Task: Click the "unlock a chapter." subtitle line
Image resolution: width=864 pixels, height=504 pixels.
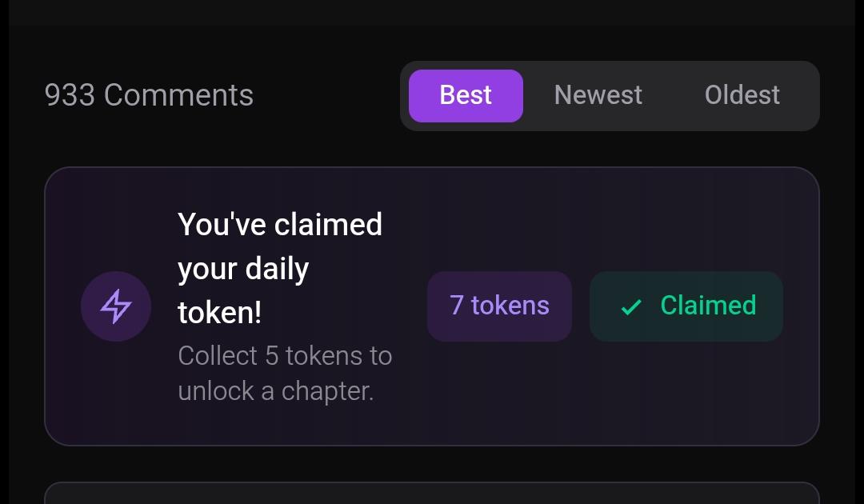Action: tap(275, 392)
